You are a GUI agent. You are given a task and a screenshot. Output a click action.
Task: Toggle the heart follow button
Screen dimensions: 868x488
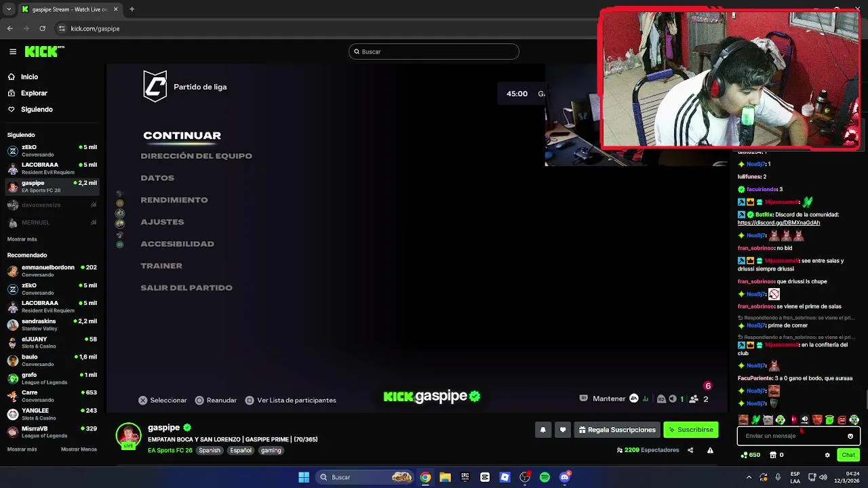click(x=562, y=430)
